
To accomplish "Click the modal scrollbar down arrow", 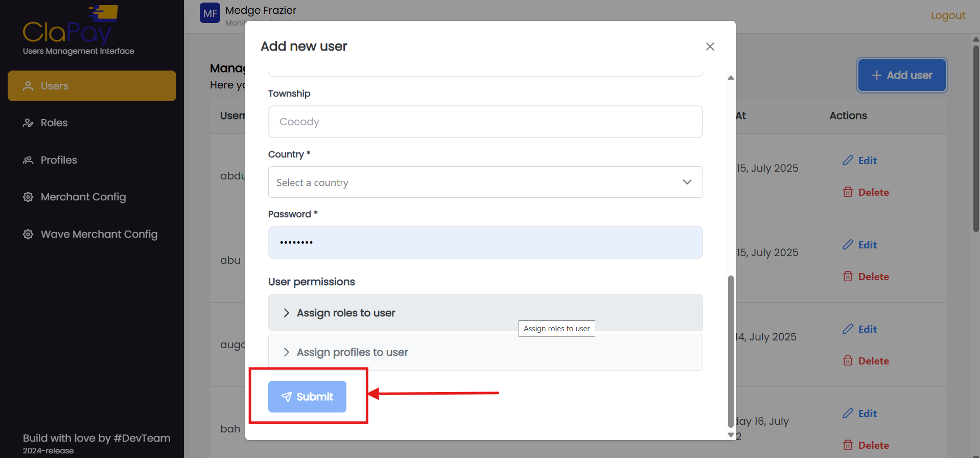I will point(731,435).
